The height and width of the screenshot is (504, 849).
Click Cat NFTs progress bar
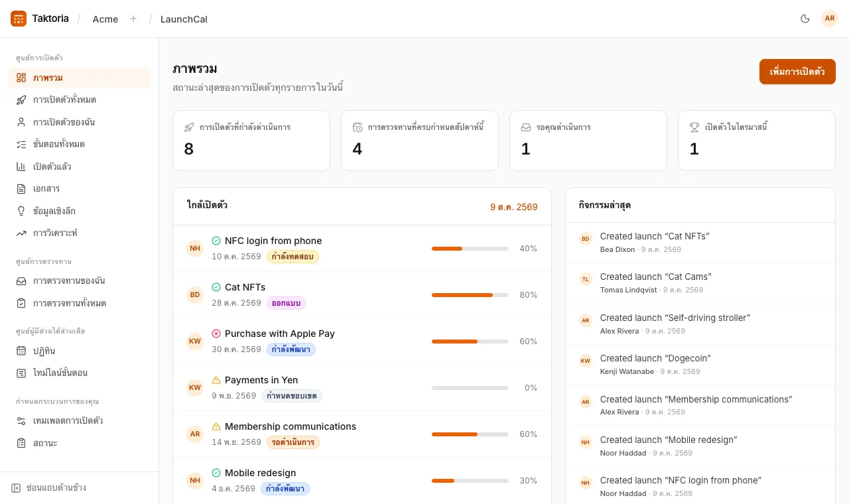tap(470, 295)
